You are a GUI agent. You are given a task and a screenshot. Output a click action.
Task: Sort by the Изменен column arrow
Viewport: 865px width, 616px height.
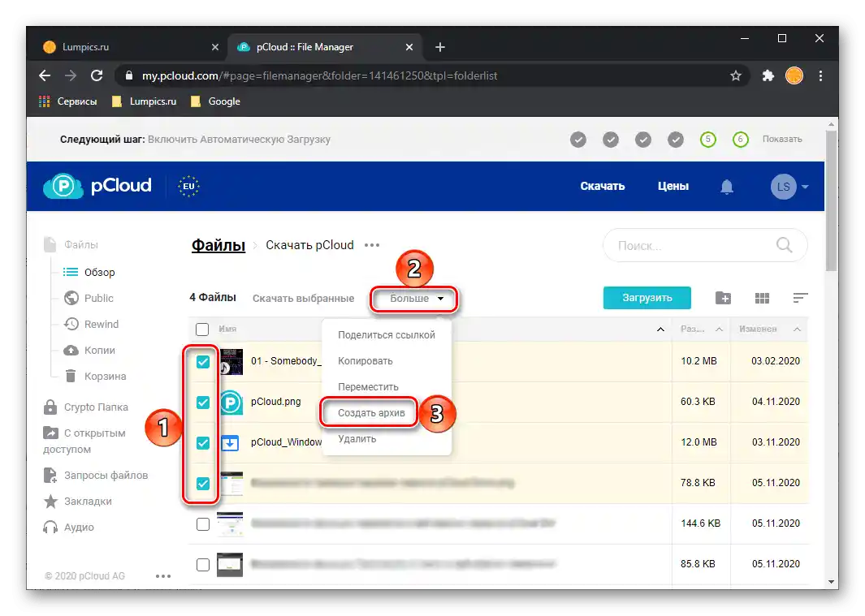(797, 330)
